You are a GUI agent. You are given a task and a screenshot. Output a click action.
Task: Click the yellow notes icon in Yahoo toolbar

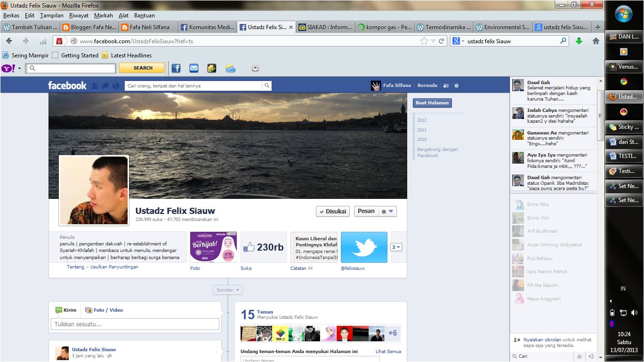pos(212,68)
